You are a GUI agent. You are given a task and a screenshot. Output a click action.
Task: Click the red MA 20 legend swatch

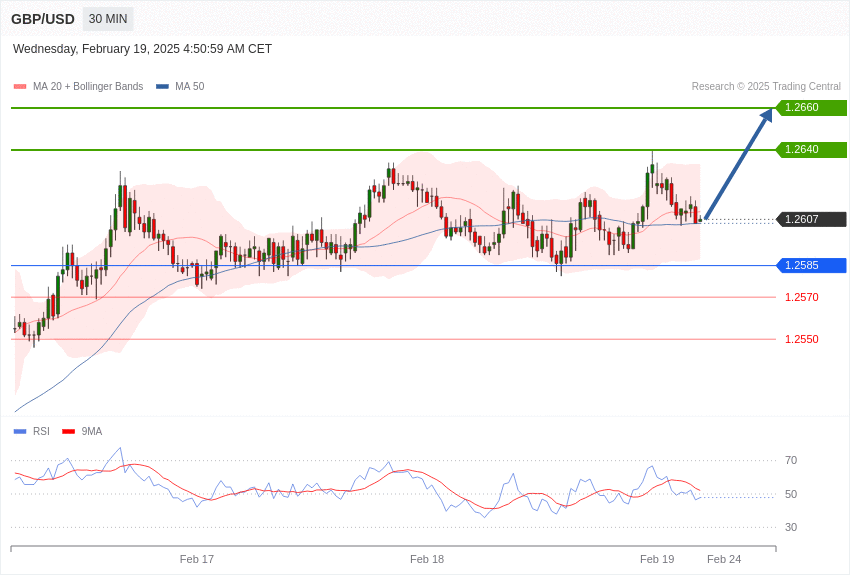20,86
